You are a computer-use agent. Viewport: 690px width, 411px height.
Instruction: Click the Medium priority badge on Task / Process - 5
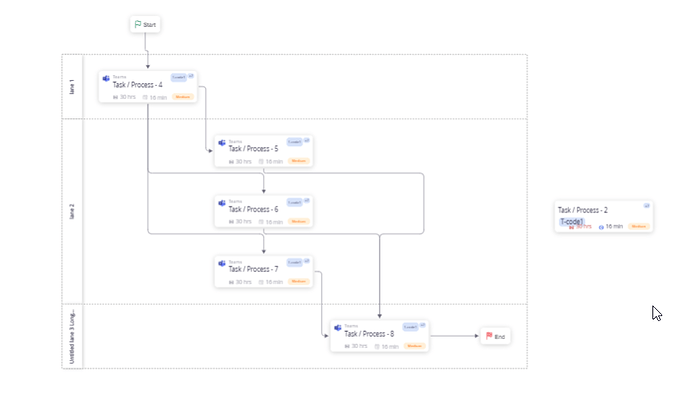click(x=298, y=161)
